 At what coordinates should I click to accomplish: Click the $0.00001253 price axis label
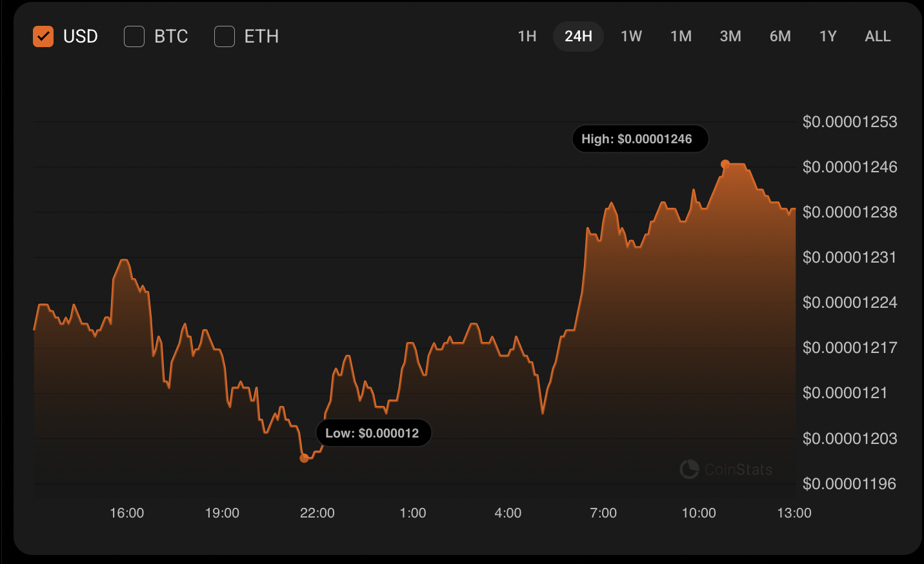[x=849, y=122]
